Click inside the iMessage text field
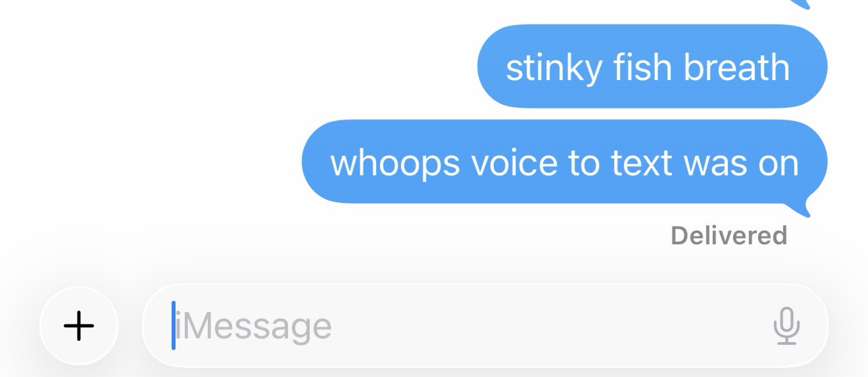868x377 pixels. (x=485, y=326)
